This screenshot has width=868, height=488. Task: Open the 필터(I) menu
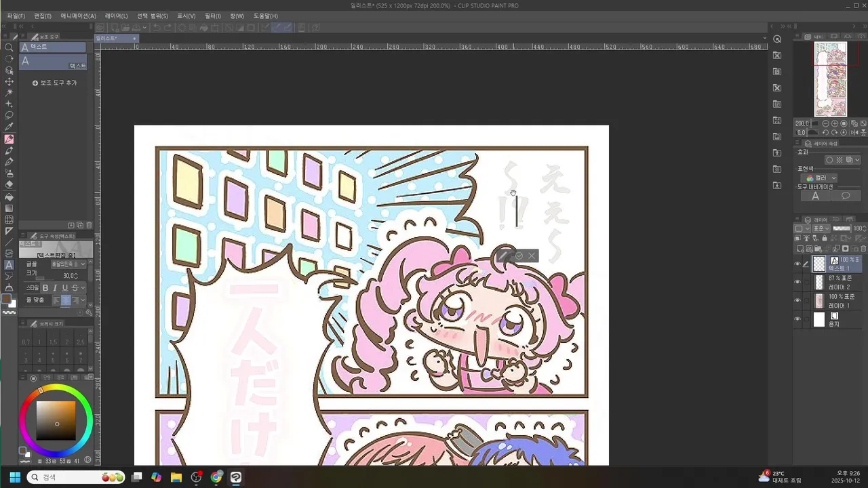(213, 16)
